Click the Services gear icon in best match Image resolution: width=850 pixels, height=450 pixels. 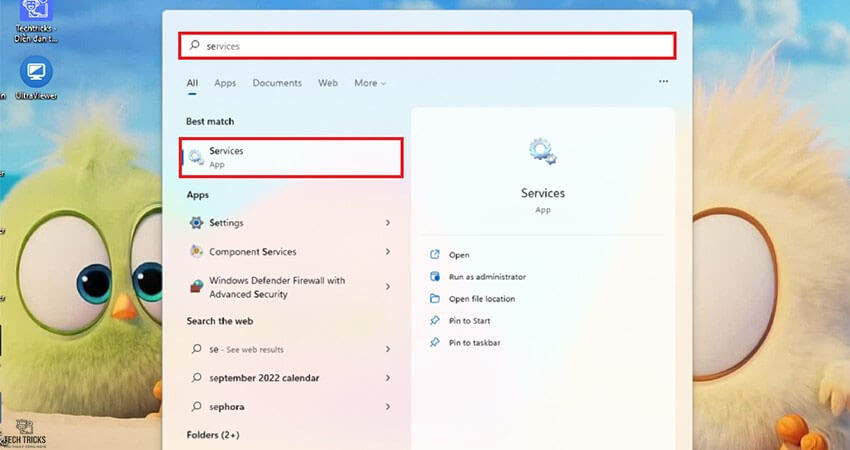(196, 157)
